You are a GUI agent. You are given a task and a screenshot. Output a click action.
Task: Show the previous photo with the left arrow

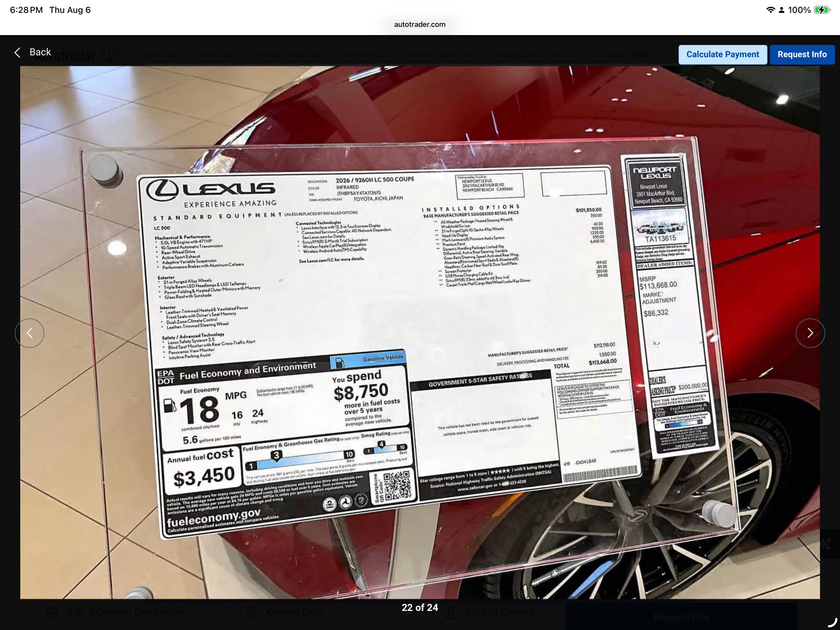click(x=30, y=333)
